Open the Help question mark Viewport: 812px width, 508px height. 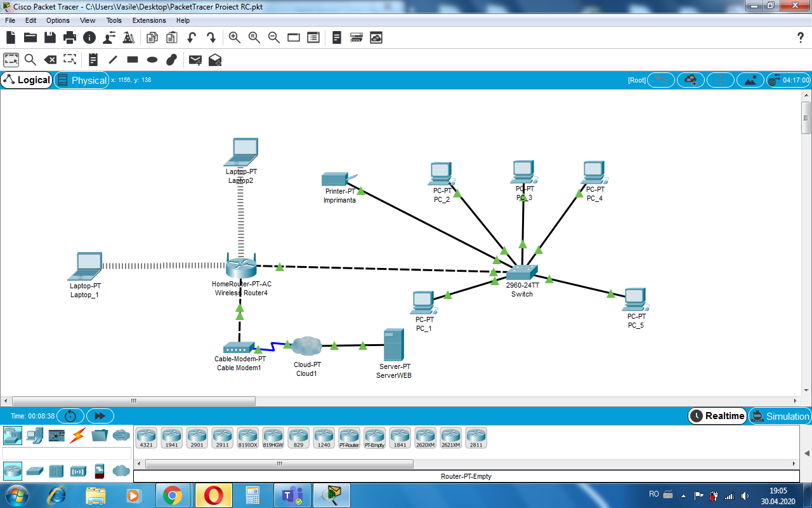coord(801,37)
